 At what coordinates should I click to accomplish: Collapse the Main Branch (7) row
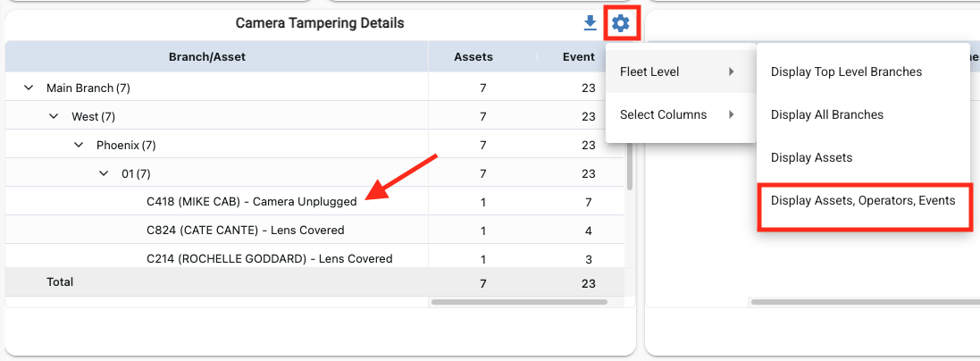[29, 88]
